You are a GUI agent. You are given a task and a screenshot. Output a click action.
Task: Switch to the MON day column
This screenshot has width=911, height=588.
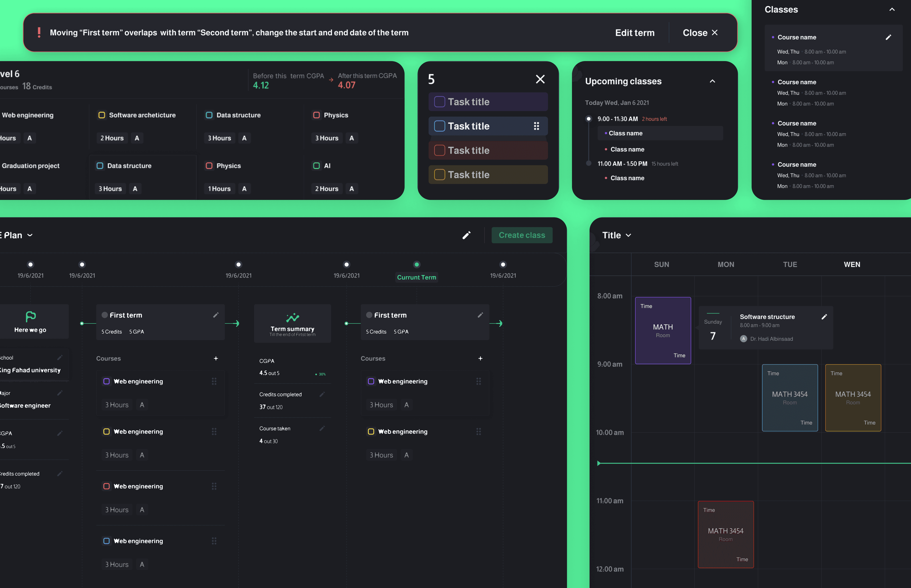(726, 265)
